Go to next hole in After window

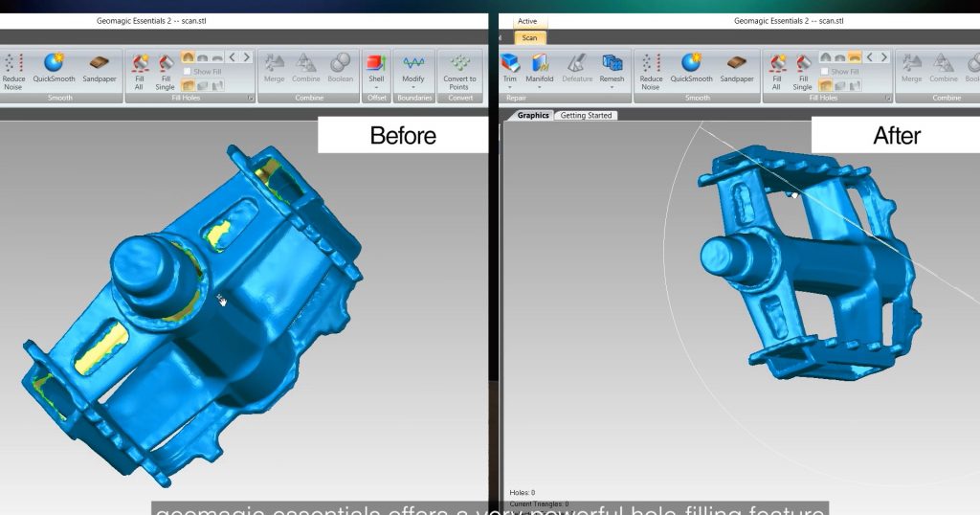click(x=883, y=56)
